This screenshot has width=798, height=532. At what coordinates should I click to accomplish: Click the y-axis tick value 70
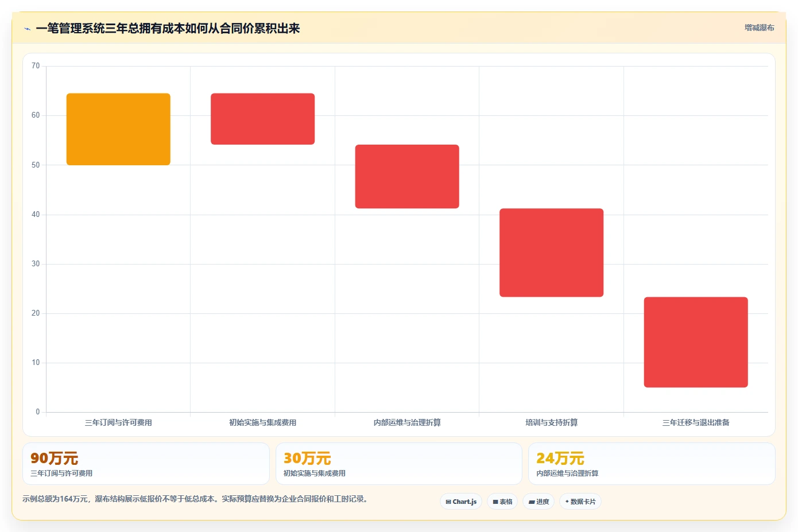click(x=36, y=66)
